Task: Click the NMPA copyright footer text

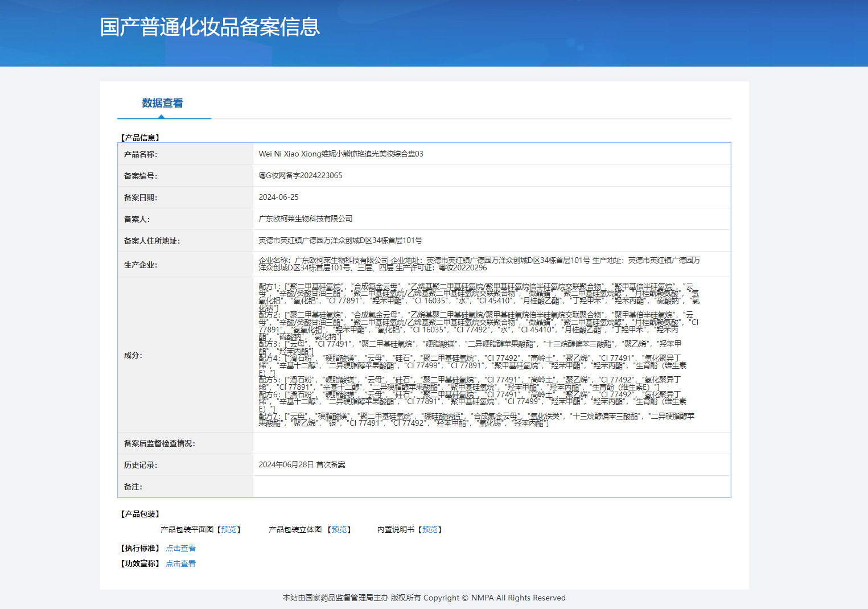Action: [424, 598]
